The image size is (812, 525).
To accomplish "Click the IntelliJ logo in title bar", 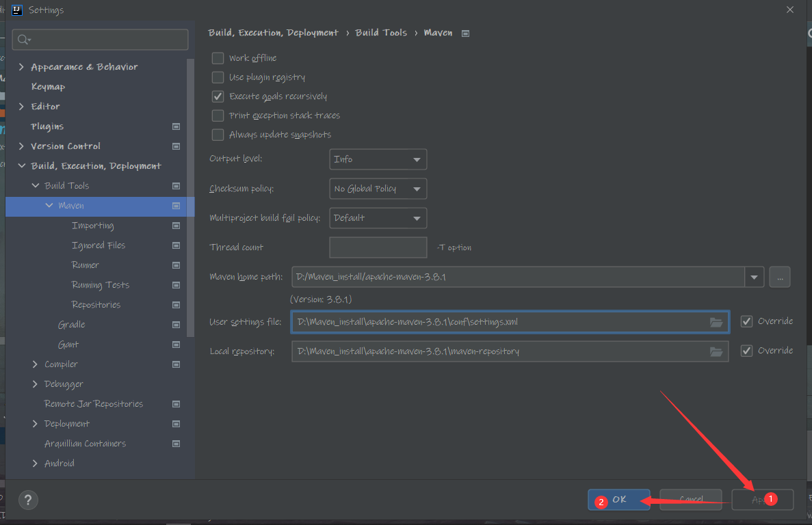I will tap(17, 10).
